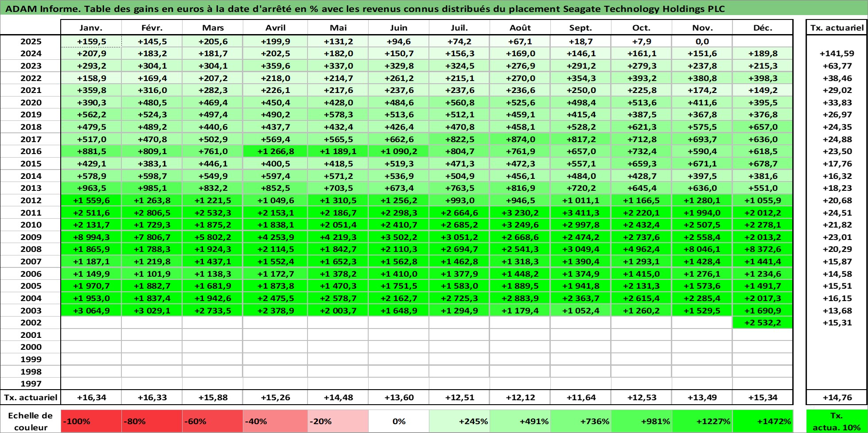This screenshot has height=433, width=868.
Task: Click cell +657,0 in December 2018
Action: point(763,127)
